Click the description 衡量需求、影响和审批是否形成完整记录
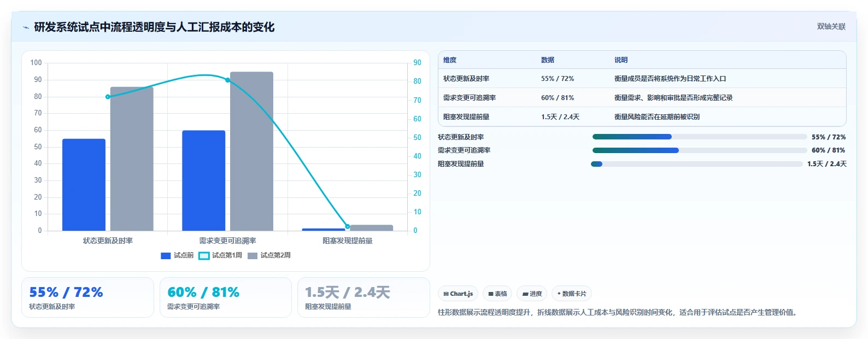868x339 pixels. pos(673,98)
